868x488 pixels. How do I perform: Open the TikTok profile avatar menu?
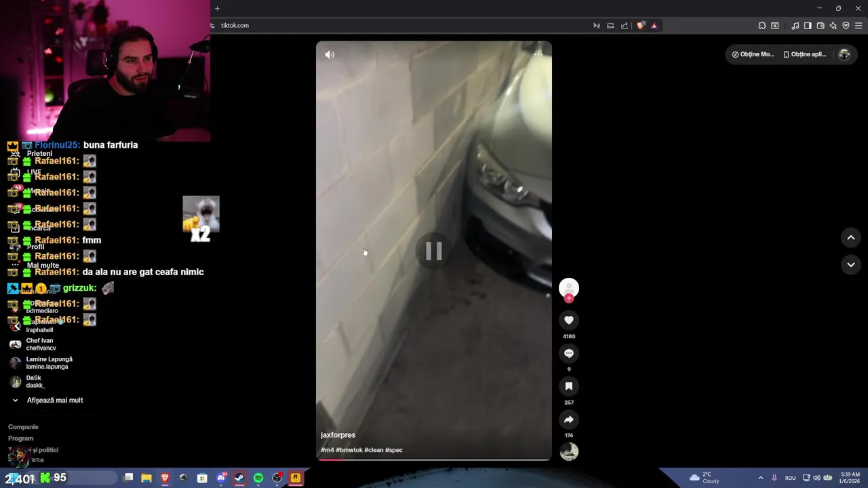pos(844,54)
